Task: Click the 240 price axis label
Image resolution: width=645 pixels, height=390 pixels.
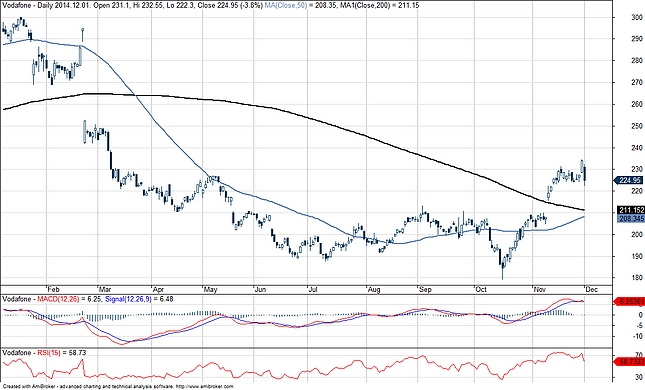Action: pyautogui.click(x=638, y=148)
